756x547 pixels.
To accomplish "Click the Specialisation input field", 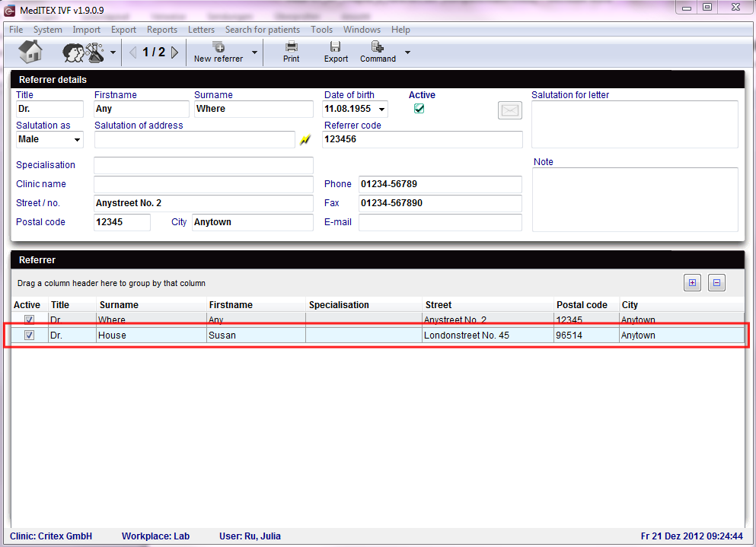I will pos(203,165).
